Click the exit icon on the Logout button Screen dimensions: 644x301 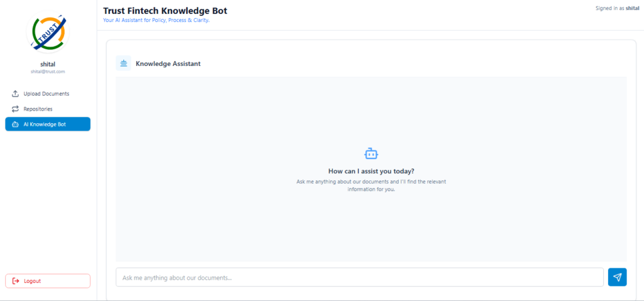16,282
